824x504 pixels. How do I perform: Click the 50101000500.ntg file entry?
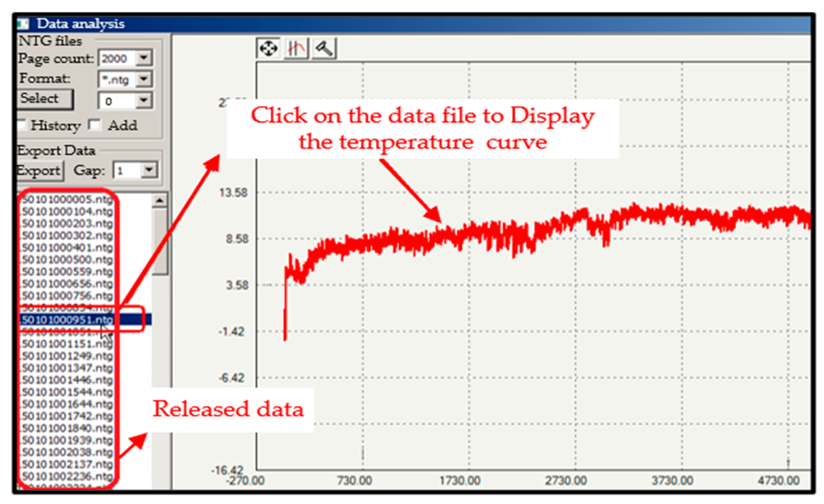[x=68, y=260]
